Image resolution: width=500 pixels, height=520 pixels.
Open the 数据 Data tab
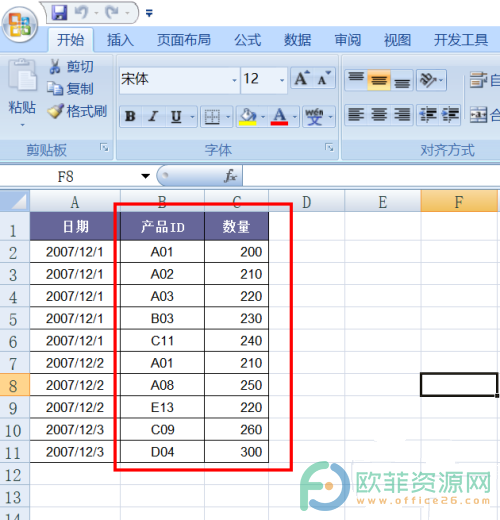click(297, 40)
